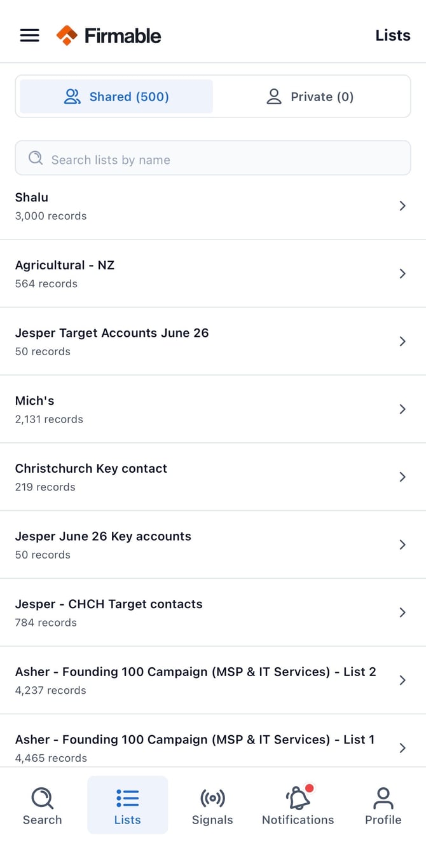Expand the Shalu list chevron
The height and width of the screenshot is (868, 426).
coord(402,206)
